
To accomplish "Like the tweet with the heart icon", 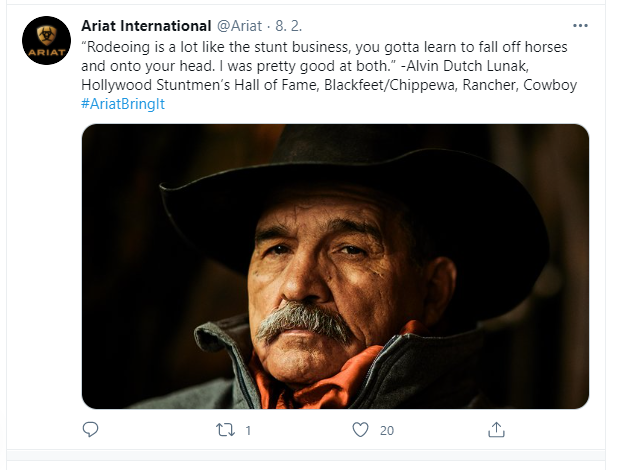I will [x=361, y=430].
